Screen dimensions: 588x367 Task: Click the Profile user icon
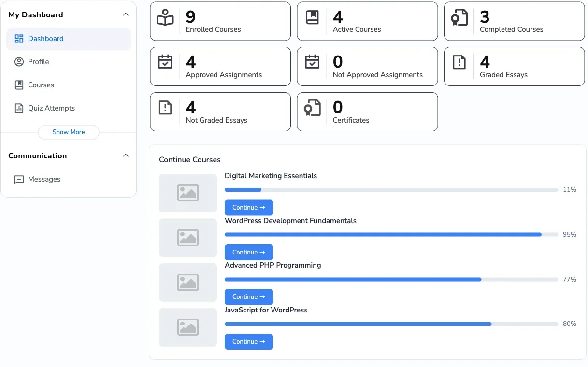point(19,62)
